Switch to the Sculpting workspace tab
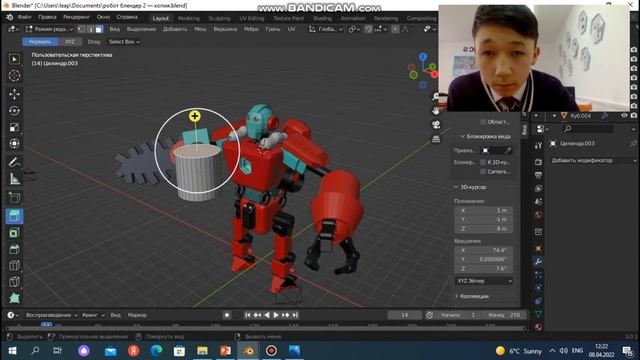This screenshot has width=640, height=360. click(220, 18)
